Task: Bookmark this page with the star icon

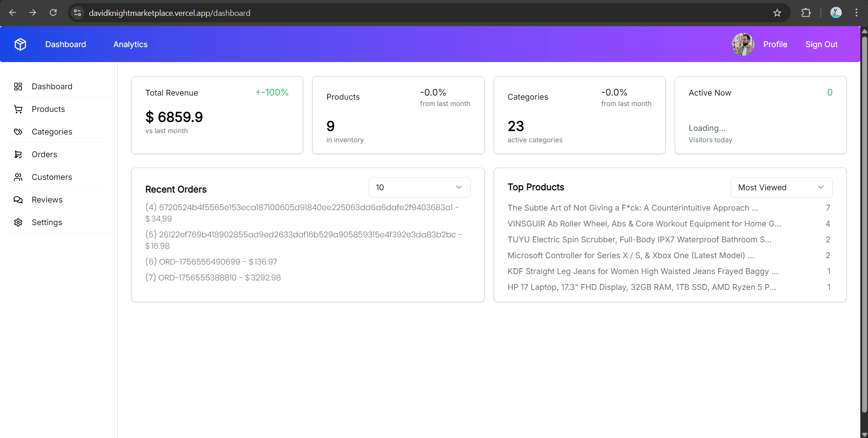Action: [777, 13]
